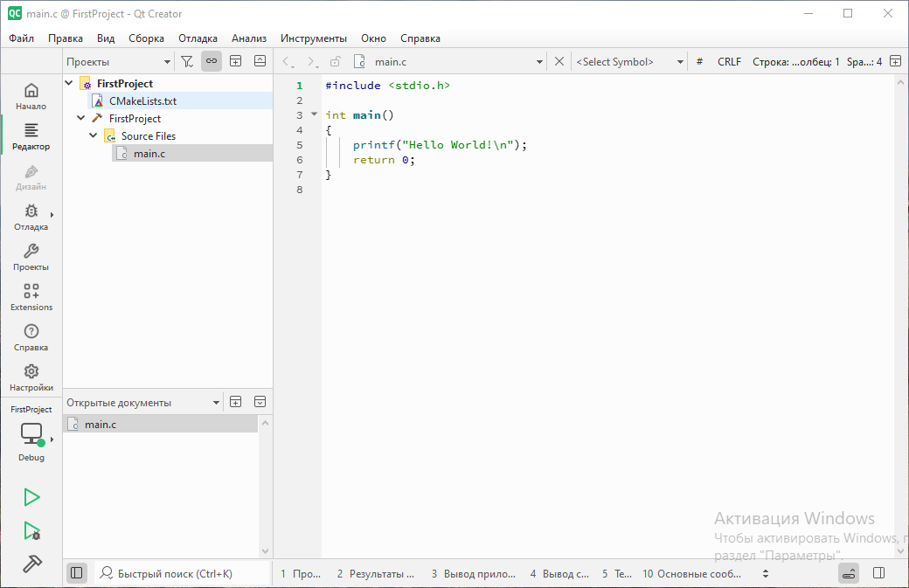
Task: Collapse the FirstProject target node
Action: tap(81, 118)
